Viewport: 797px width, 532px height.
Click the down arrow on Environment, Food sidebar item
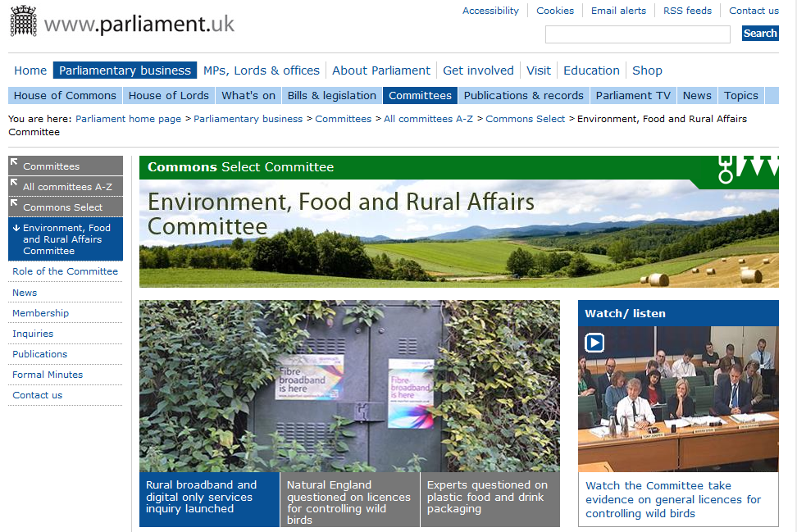coord(16,228)
